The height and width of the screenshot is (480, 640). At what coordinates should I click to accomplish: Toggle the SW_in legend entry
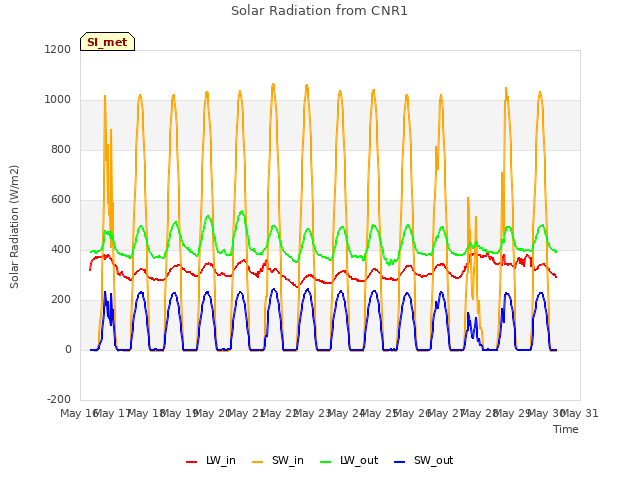278,460
